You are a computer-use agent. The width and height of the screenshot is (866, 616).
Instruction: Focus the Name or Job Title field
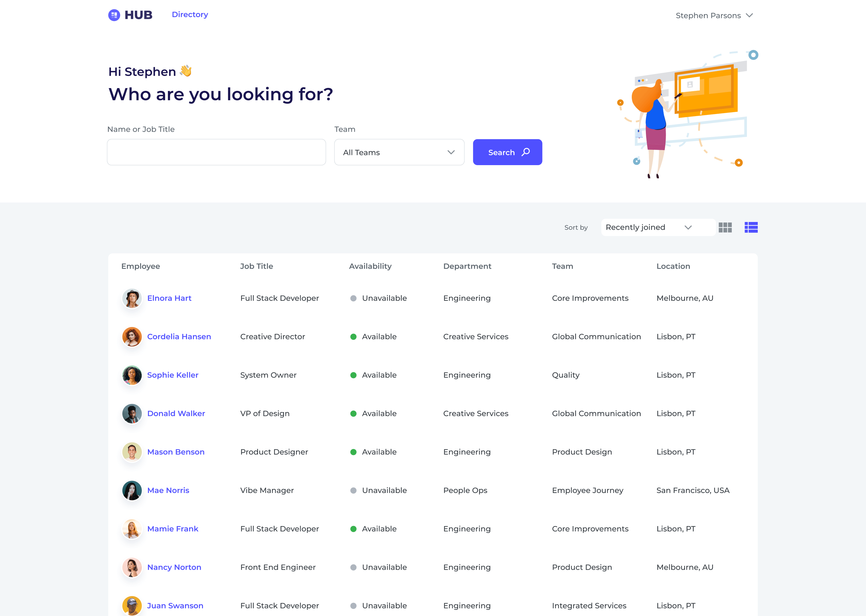pos(216,152)
